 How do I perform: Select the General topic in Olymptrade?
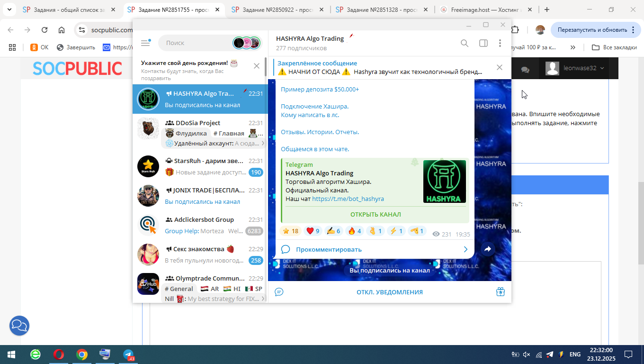(179, 289)
